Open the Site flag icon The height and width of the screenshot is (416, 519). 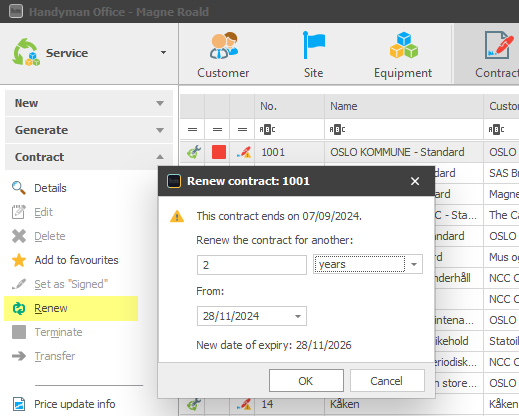tap(314, 45)
